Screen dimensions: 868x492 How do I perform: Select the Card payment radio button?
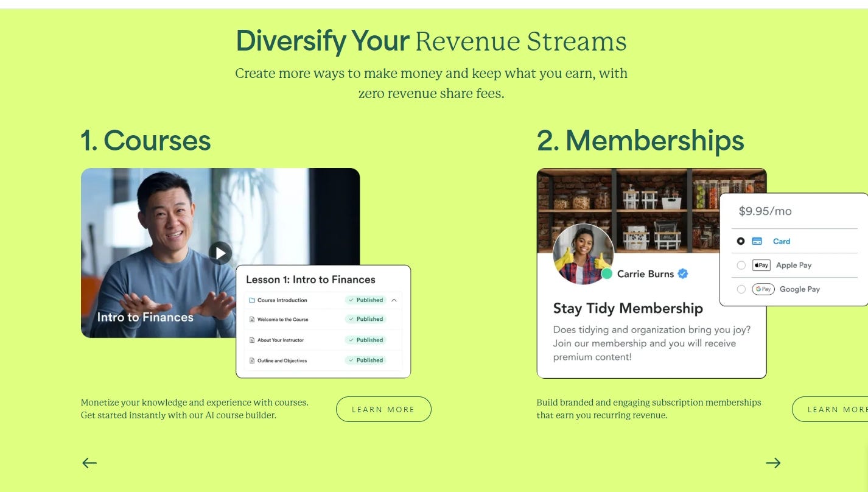[x=741, y=241]
